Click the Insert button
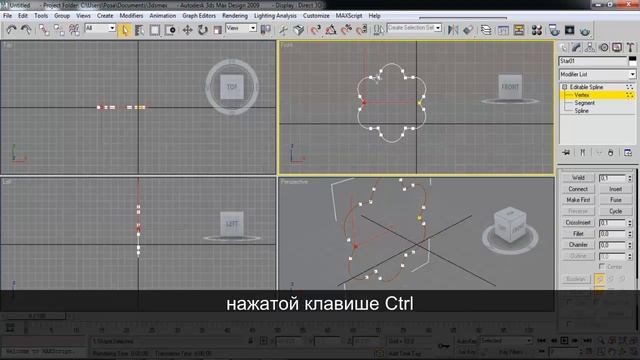Image resolution: width=640 pixels, height=360 pixels. pos(616,189)
